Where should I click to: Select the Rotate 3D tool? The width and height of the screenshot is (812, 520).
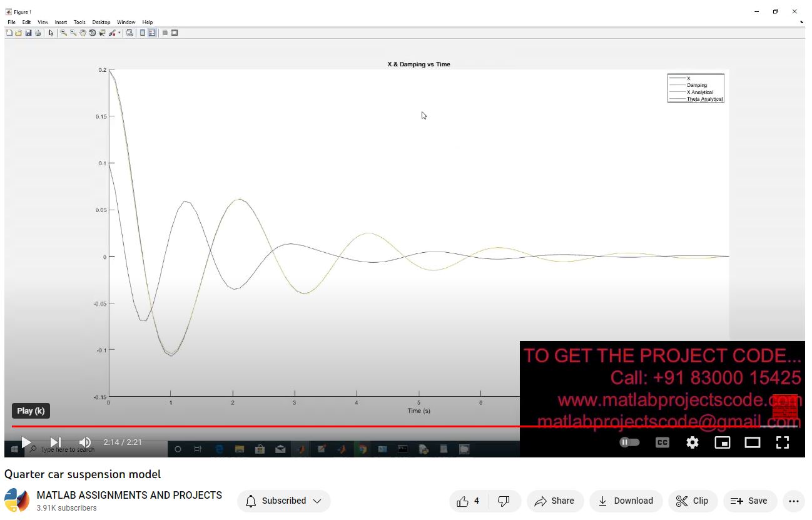coord(92,33)
